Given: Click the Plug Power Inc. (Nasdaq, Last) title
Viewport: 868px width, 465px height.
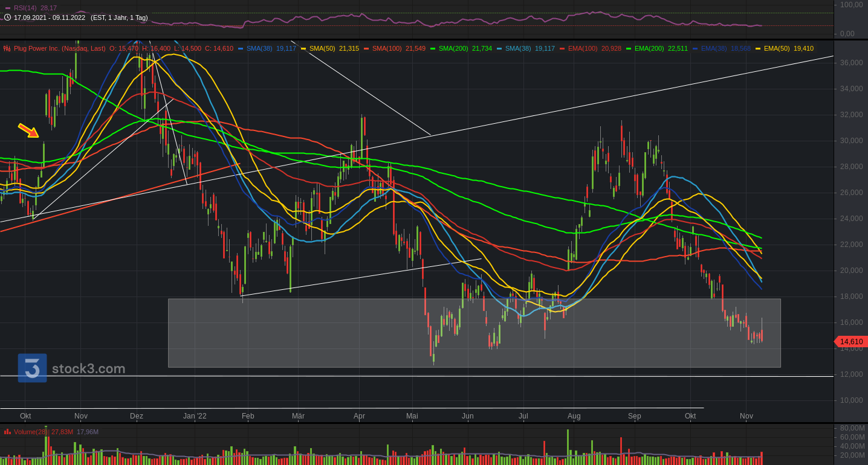Looking at the screenshot, I should (x=60, y=48).
